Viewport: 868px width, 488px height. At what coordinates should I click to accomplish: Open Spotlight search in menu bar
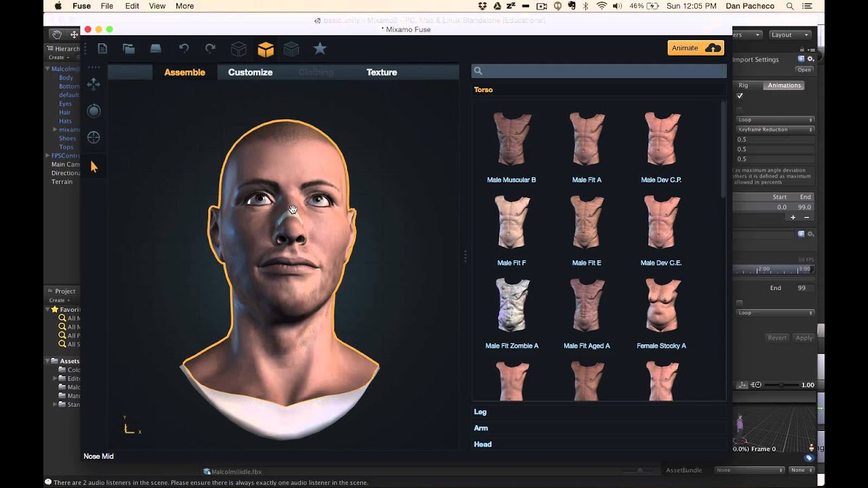pyautogui.click(x=791, y=6)
